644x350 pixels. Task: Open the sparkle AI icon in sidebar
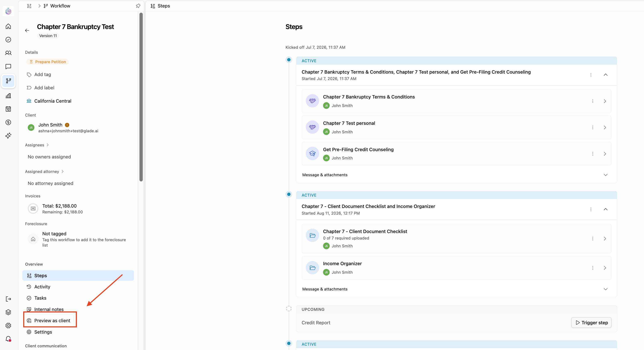click(x=8, y=136)
